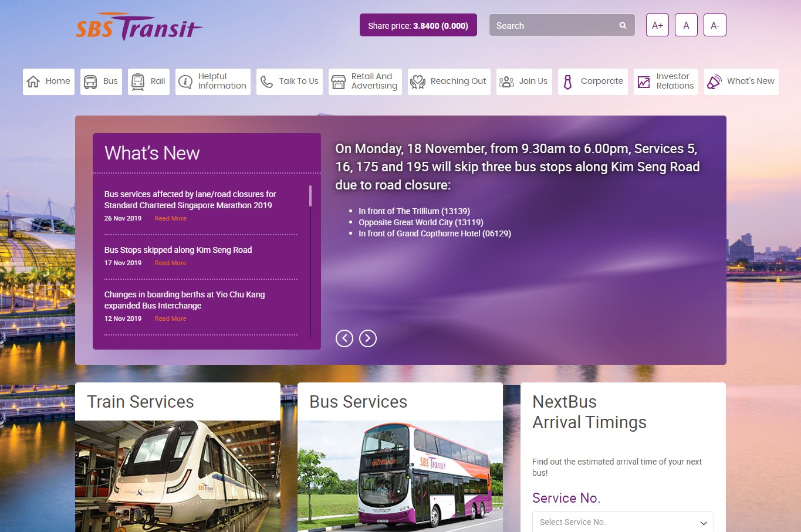Click the phone icon beside Talk To Us
The image size is (801, 532).
[266, 82]
